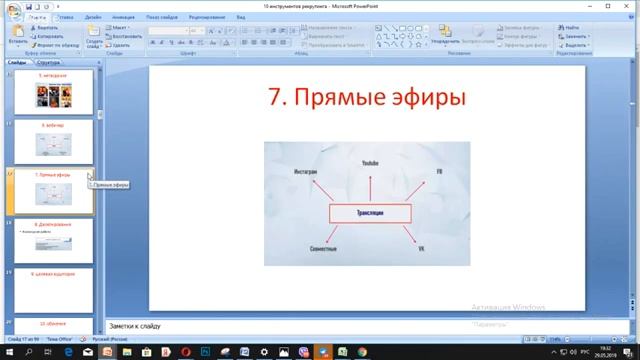
Task: Open the font name combo box
Action: [169, 31]
